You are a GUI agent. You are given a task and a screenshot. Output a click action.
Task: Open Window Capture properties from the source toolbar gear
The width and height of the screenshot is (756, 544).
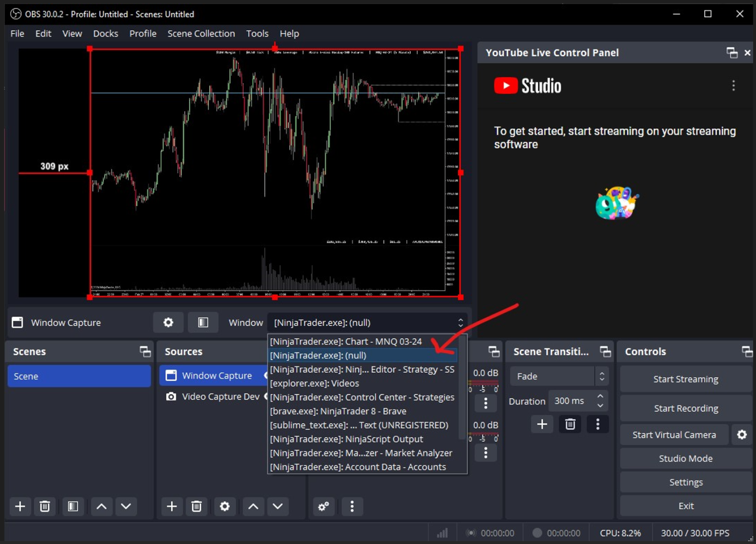[168, 322]
